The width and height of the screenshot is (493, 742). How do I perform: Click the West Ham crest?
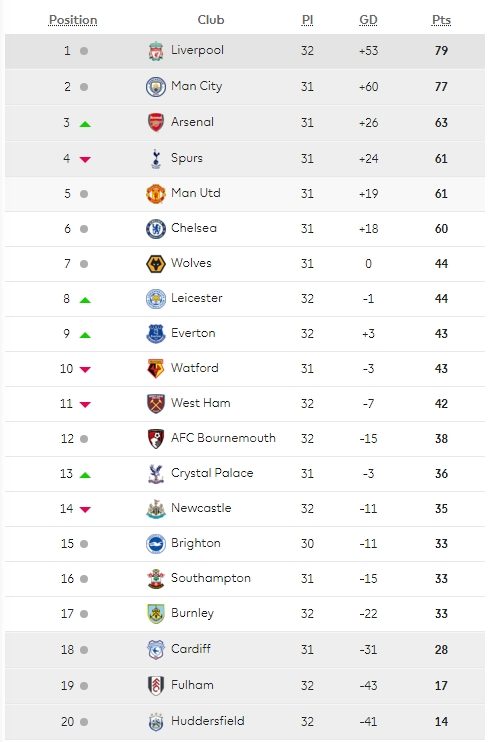[156, 404]
